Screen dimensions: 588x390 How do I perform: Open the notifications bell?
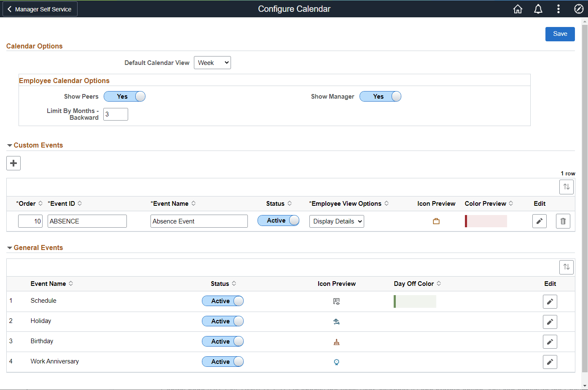point(538,8)
